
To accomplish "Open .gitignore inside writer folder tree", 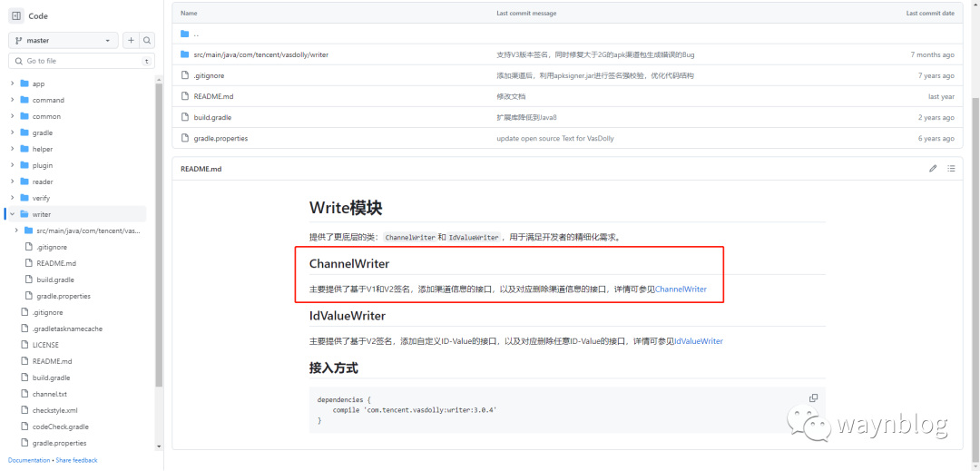I will pyautogui.click(x=52, y=247).
